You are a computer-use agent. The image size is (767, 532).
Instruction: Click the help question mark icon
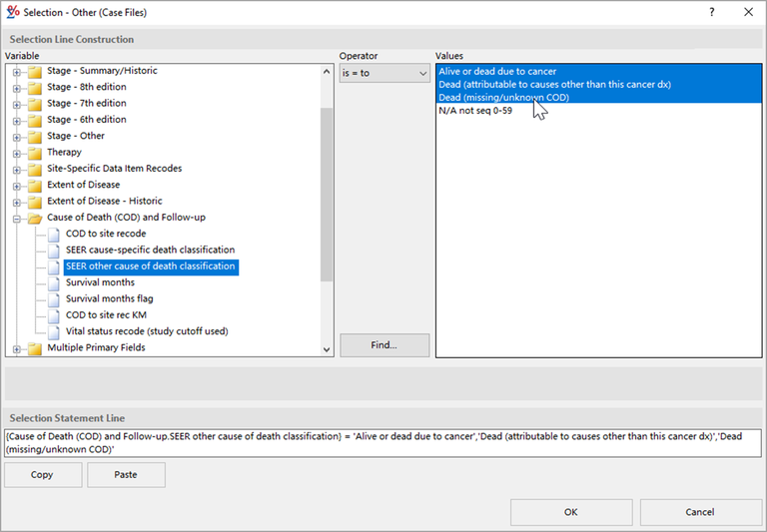(x=712, y=12)
